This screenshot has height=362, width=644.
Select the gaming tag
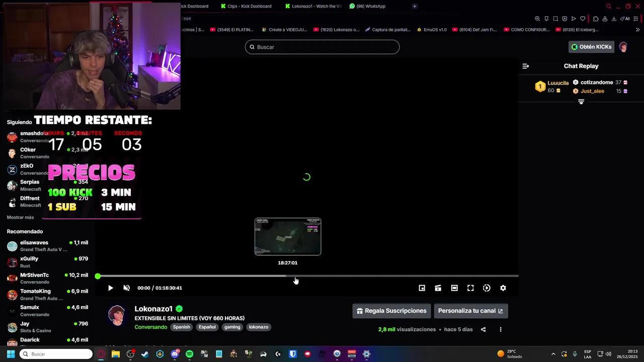coord(232,327)
